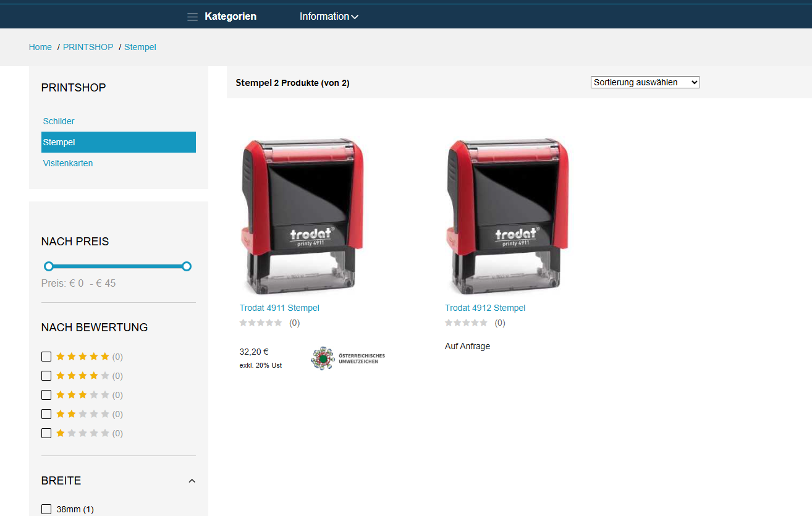
Task: Click the 'exkl. 20% Ust' tax note
Action: pos(261,365)
